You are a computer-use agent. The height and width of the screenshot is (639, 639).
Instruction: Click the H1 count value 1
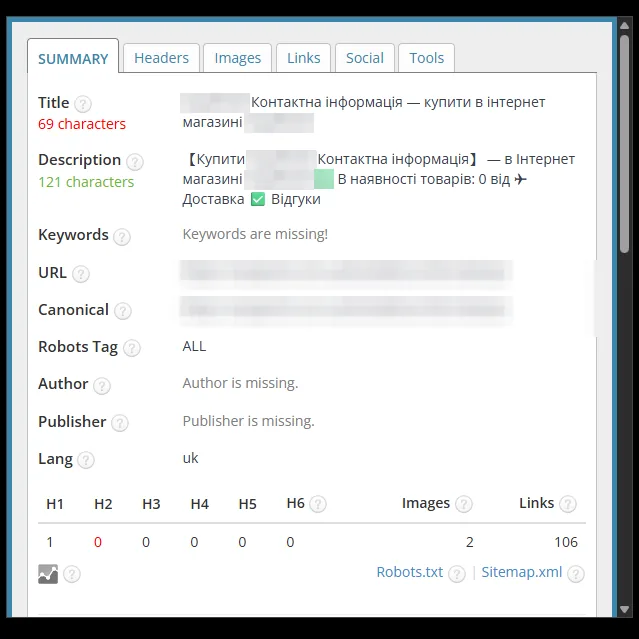click(50, 542)
